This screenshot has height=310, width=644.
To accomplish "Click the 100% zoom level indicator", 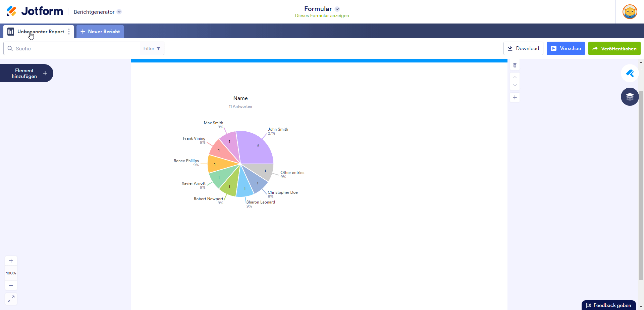I will 11,273.
